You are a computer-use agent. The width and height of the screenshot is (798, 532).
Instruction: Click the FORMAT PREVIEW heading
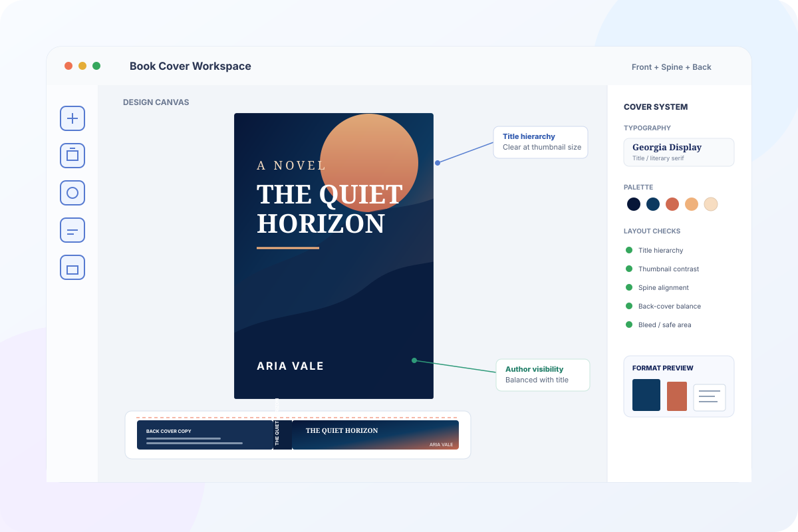coord(663,368)
